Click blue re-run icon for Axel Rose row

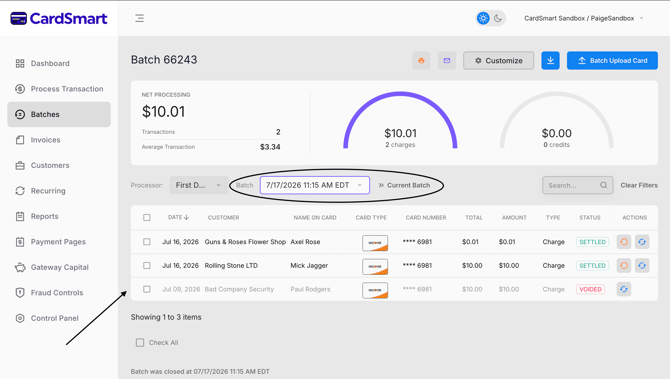point(642,242)
